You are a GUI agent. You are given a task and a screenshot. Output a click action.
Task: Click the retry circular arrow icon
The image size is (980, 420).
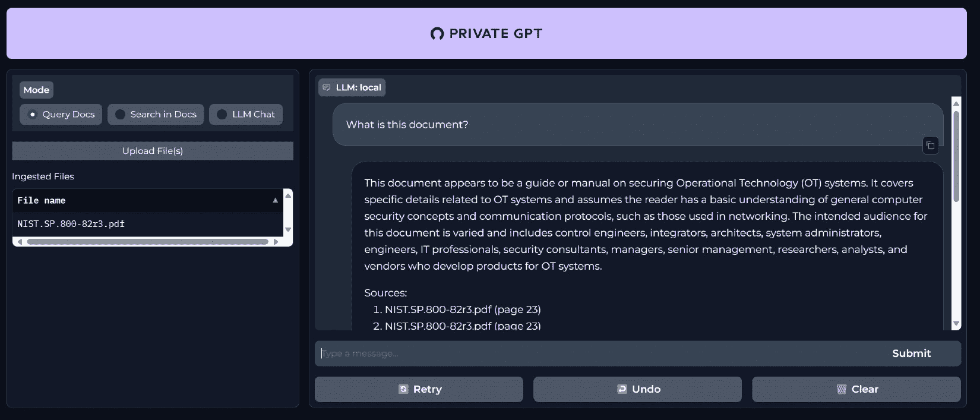403,389
